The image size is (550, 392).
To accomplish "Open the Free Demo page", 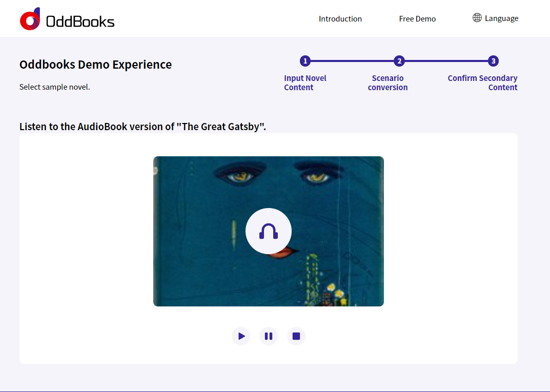I will click(417, 19).
